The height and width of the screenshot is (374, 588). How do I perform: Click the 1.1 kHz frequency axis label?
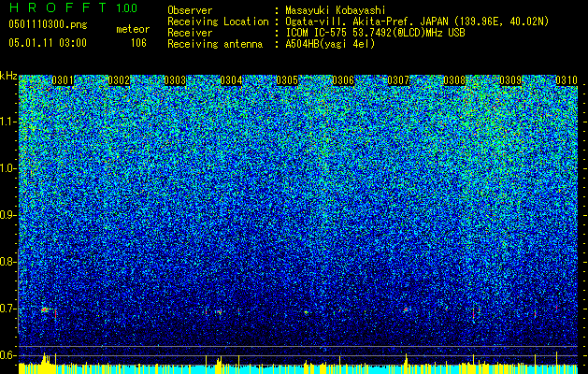point(8,122)
